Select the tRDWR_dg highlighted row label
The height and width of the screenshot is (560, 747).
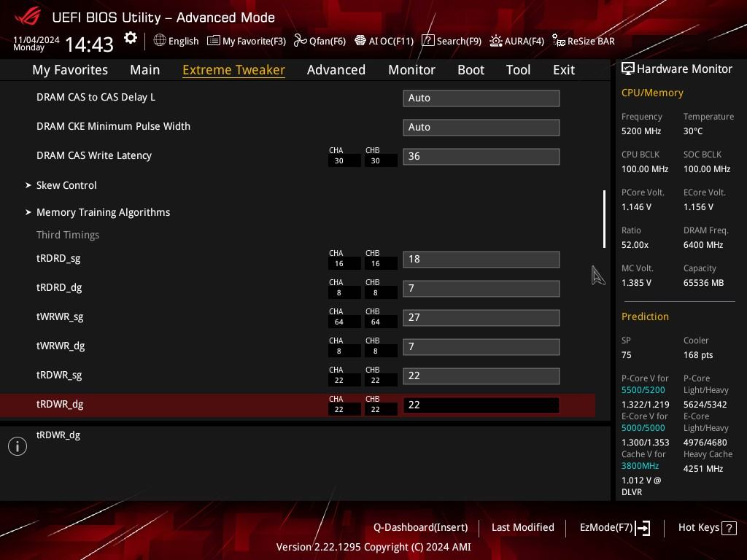60,404
